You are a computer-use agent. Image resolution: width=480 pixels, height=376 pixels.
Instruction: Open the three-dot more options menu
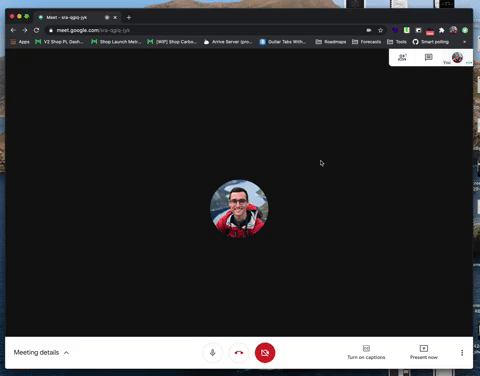point(462,353)
